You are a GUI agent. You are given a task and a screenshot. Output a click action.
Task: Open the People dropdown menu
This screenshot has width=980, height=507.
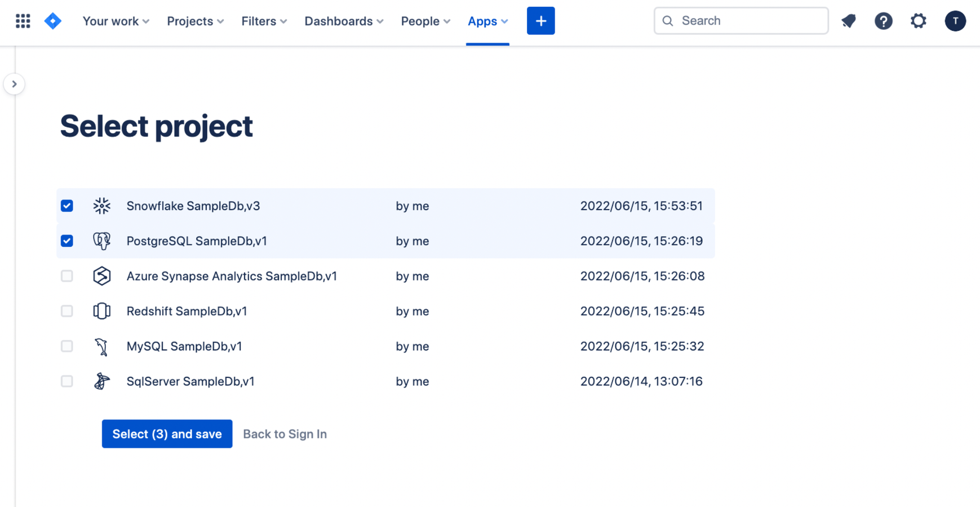[x=425, y=21]
